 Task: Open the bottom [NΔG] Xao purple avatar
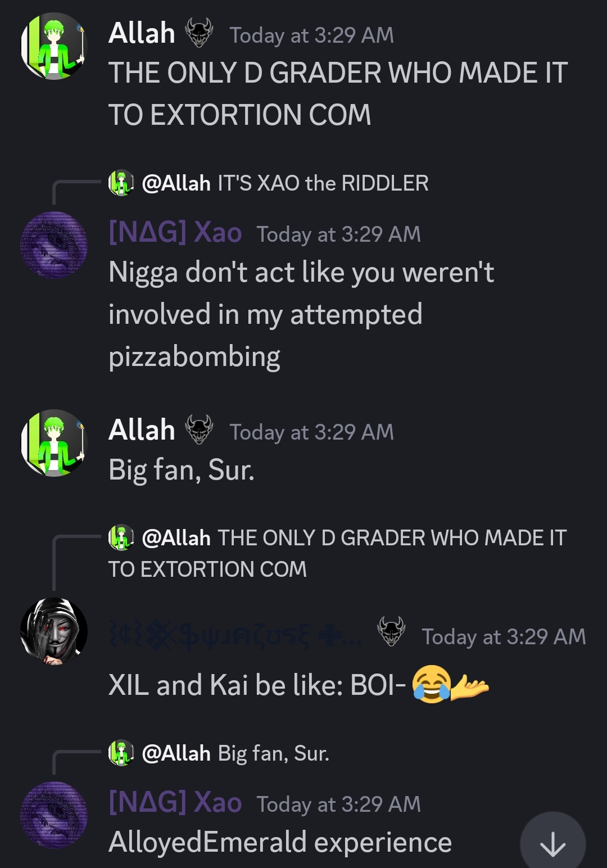coord(54,815)
